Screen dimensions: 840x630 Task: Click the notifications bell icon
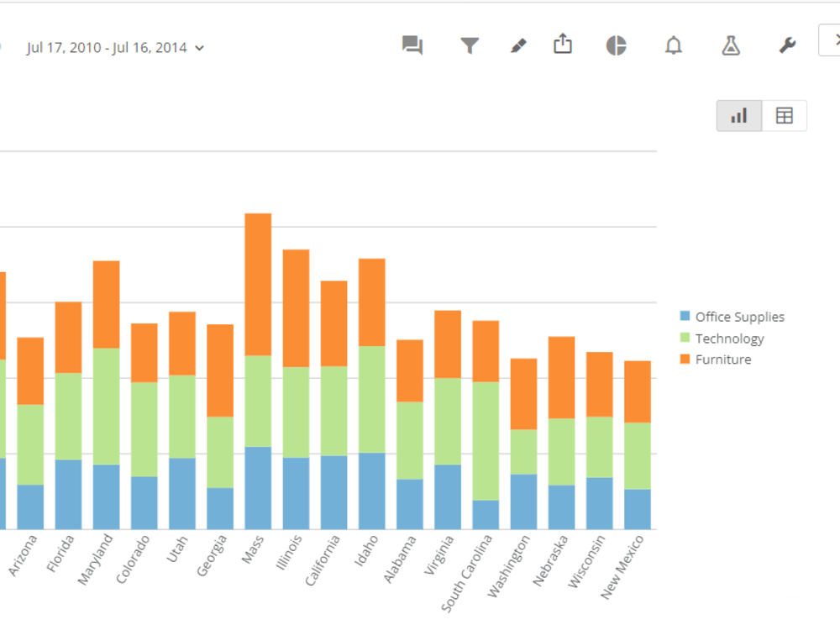click(x=673, y=46)
